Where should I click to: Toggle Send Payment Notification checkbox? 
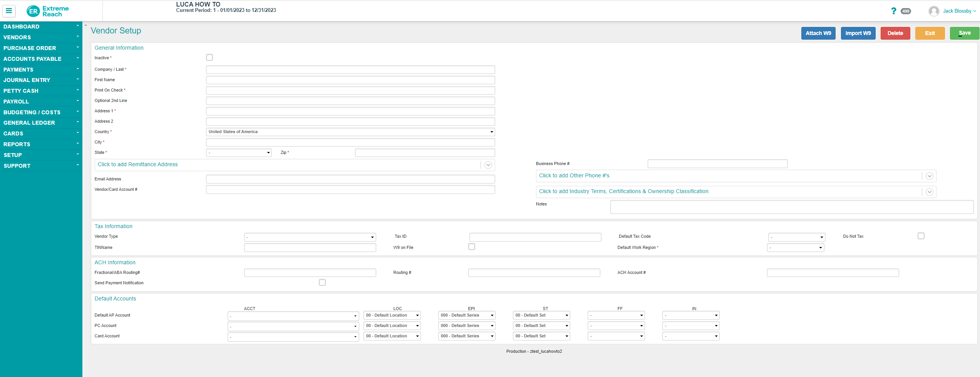point(322,283)
